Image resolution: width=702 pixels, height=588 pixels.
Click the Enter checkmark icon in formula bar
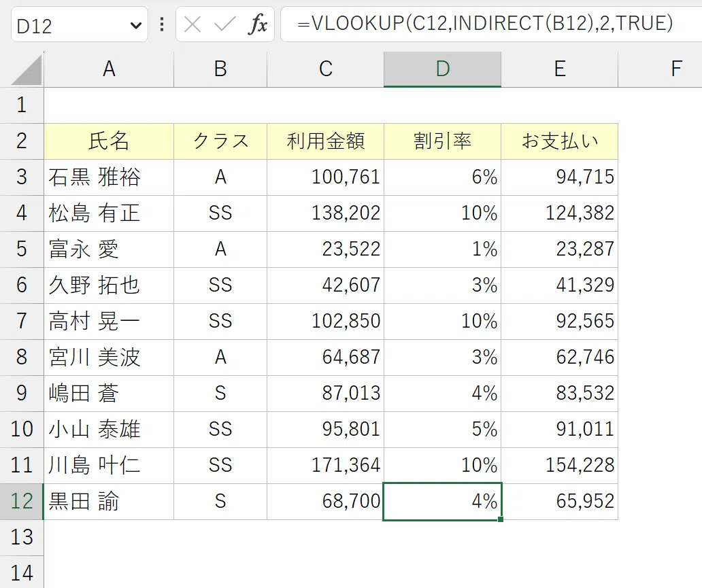224,24
